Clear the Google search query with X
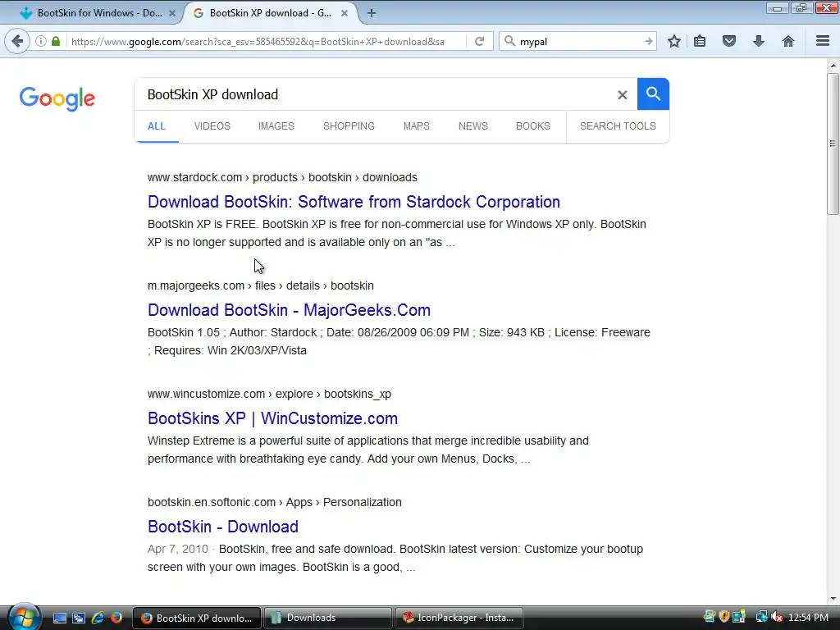This screenshot has height=630, width=840. click(622, 95)
